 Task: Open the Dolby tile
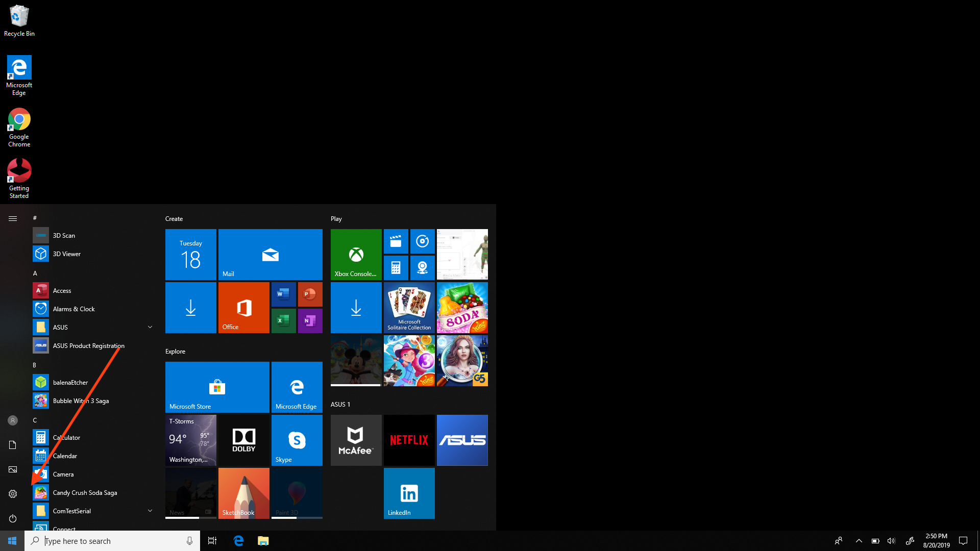click(243, 440)
